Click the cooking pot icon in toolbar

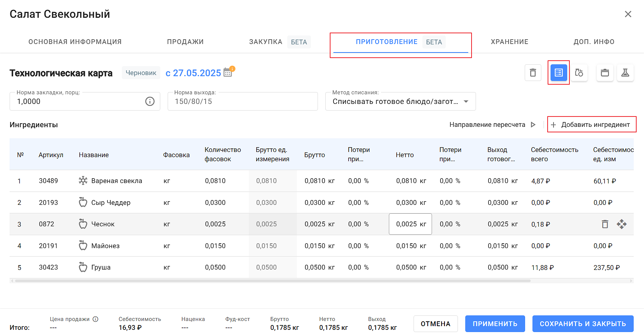605,72
